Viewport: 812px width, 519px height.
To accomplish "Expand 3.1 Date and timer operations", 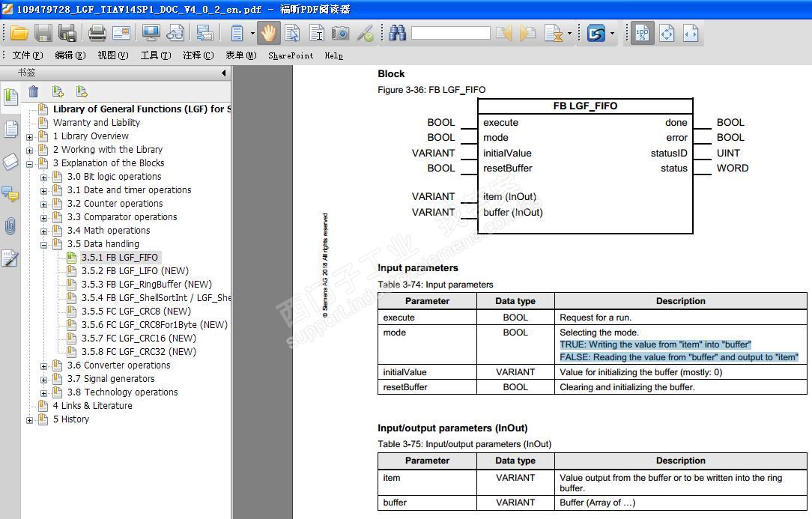I will (43, 191).
